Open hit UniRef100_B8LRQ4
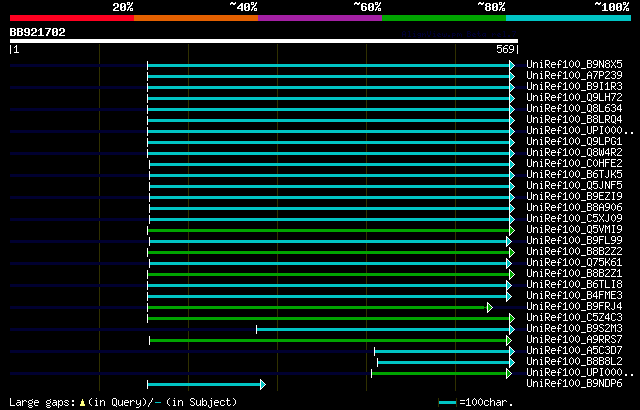 tap(574, 120)
